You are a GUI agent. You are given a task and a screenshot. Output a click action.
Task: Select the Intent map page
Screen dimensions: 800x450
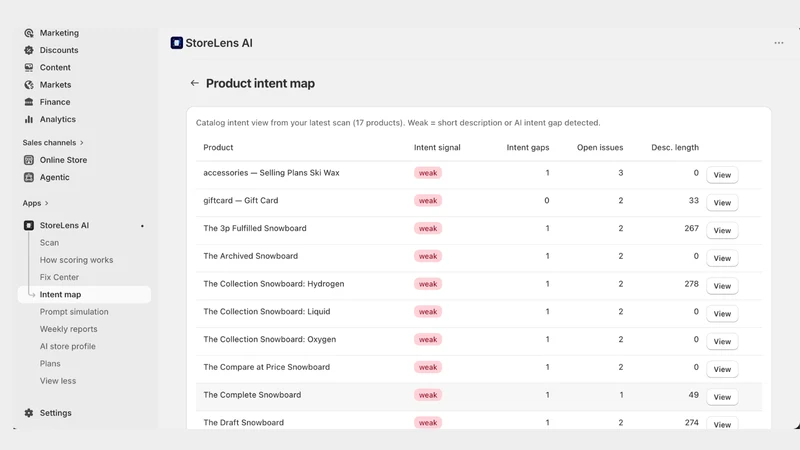84,294
